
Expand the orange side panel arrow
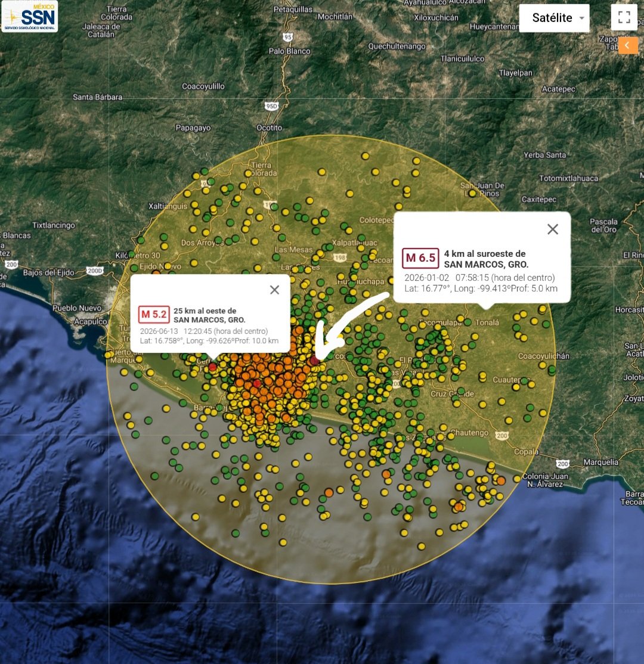[x=628, y=45]
